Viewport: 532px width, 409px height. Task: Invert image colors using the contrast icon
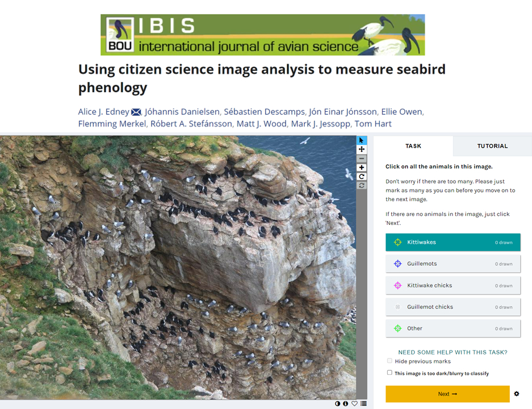pyautogui.click(x=338, y=403)
